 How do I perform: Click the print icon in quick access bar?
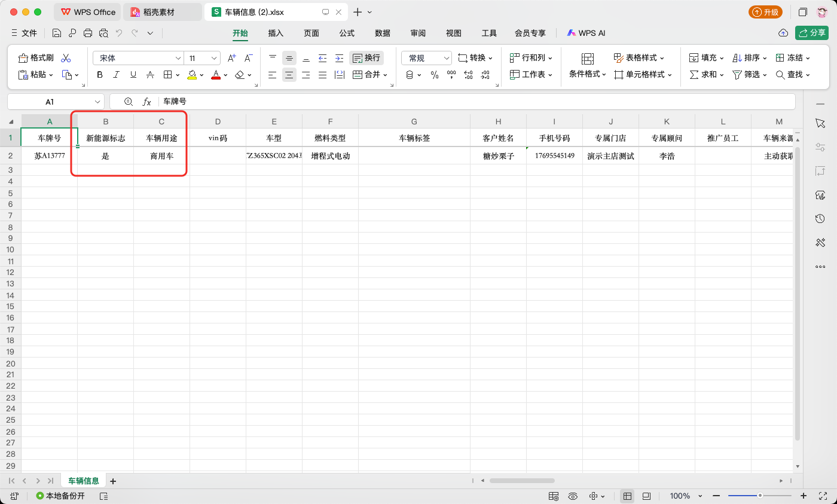88,33
